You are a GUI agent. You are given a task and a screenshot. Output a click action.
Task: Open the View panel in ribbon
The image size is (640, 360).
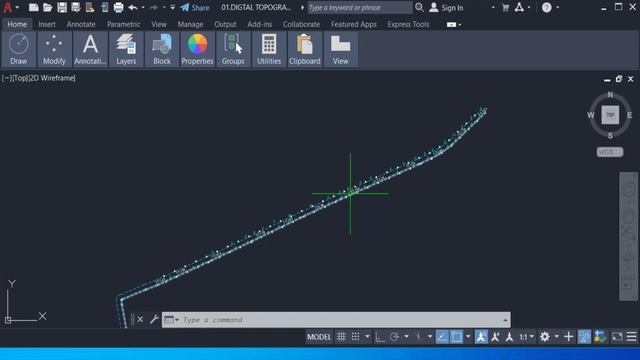coord(340,49)
